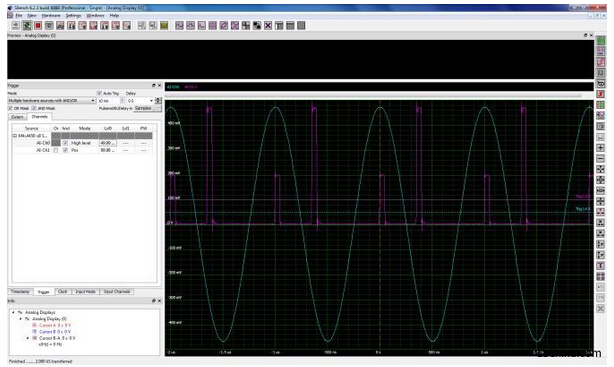Collapse the Analog Displays tree node
The width and height of the screenshot is (614, 367).
click(14, 313)
